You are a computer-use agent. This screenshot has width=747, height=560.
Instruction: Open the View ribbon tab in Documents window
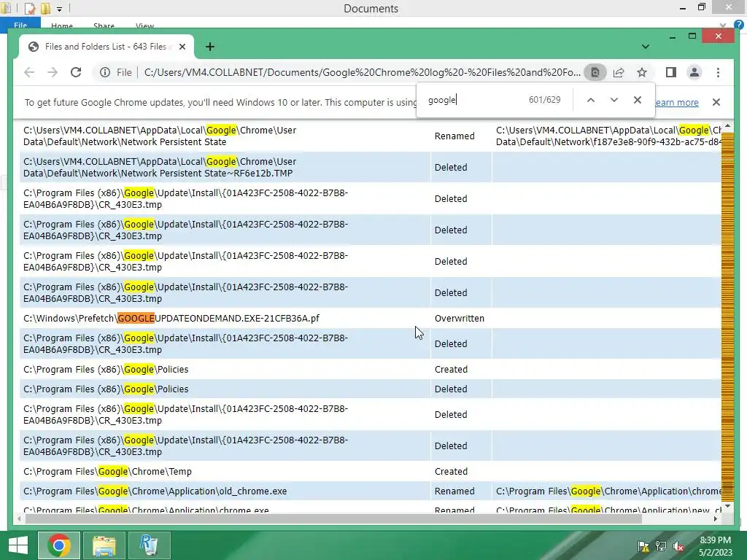[144, 26]
